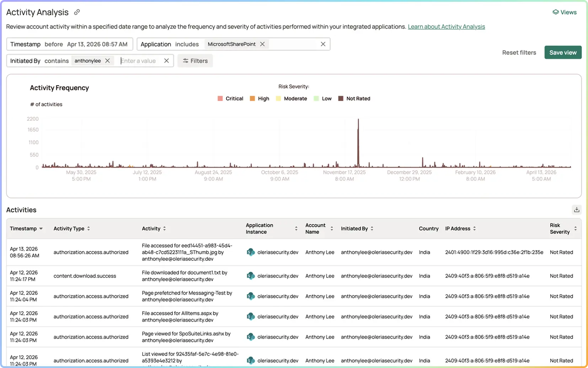This screenshot has height=368, width=588.
Task: Open Learn about Activity Analysis link
Action: click(x=446, y=27)
